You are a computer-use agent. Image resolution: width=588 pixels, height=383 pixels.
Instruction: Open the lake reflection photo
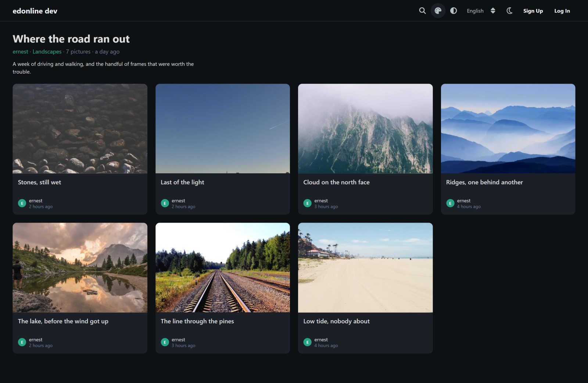[x=80, y=267]
